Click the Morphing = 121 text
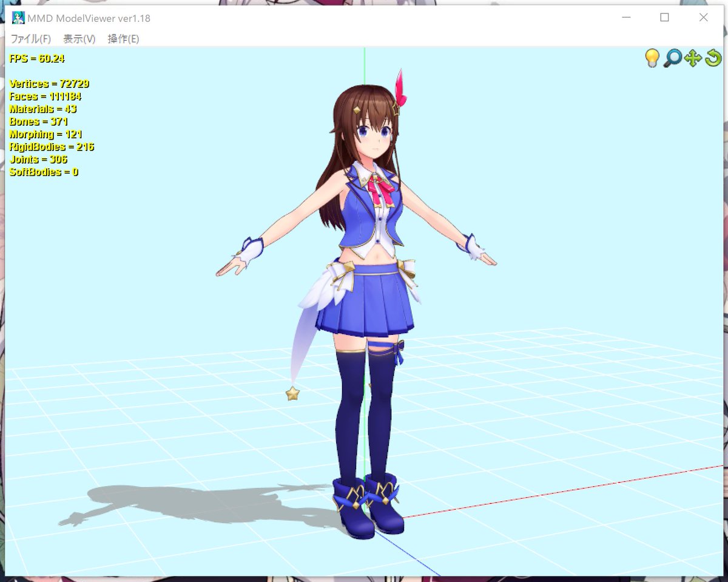The image size is (728, 582). coord(45,134)
